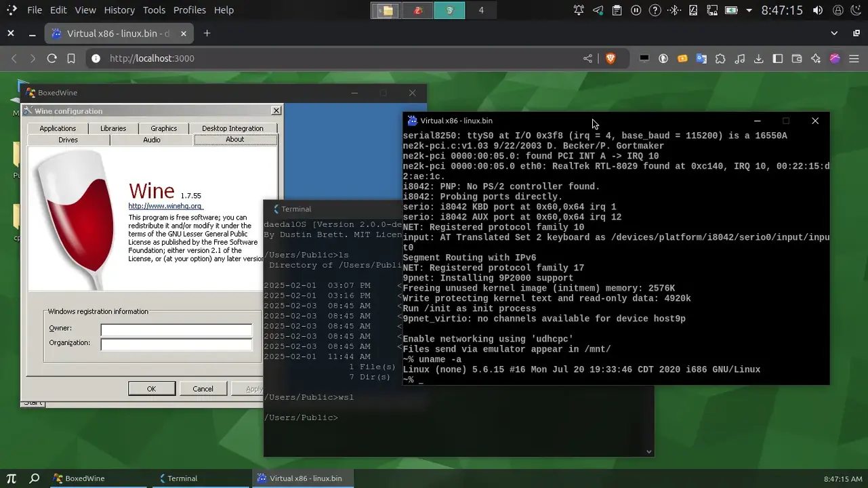Open the battery indicator in system tray
The width and height of the screenshot is (868, 488).
coord(731,10)
